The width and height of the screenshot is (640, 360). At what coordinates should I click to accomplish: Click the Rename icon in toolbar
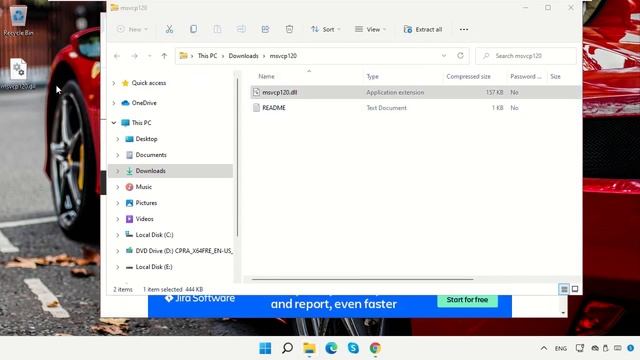click(241, 29)
